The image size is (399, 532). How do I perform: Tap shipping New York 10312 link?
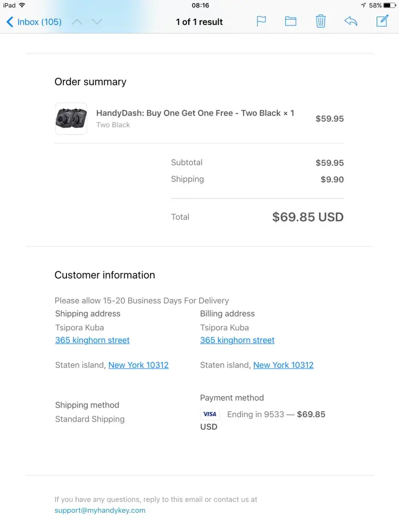pos(138,365)
